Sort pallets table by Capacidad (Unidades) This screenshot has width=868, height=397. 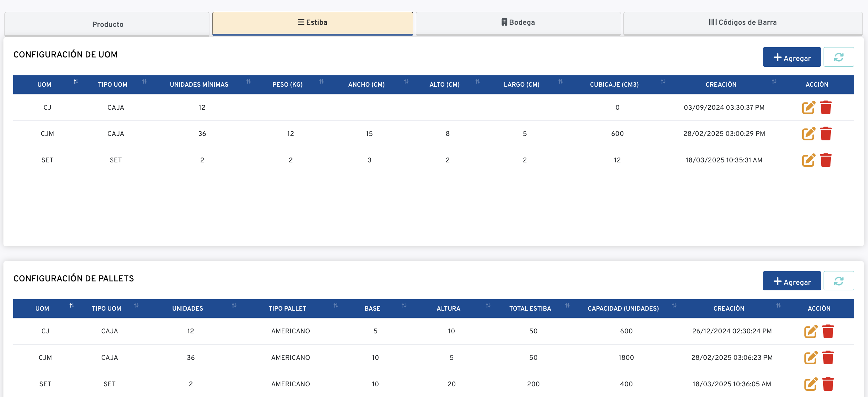(674, 305)
